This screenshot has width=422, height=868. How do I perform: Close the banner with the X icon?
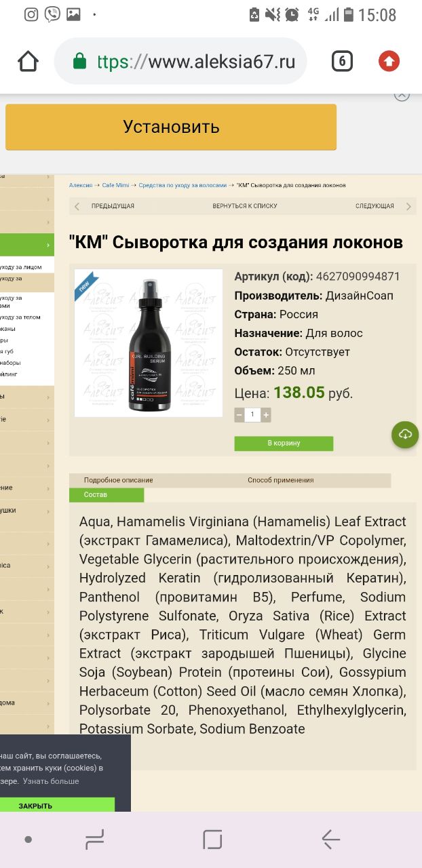pyautogui.click(x=402, y=96)
